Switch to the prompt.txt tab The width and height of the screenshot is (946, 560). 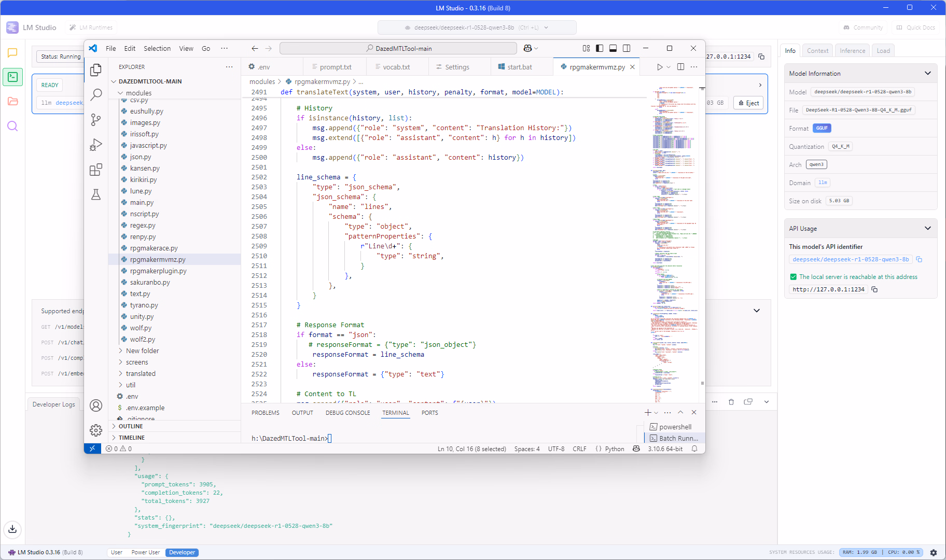click(335, 67)
